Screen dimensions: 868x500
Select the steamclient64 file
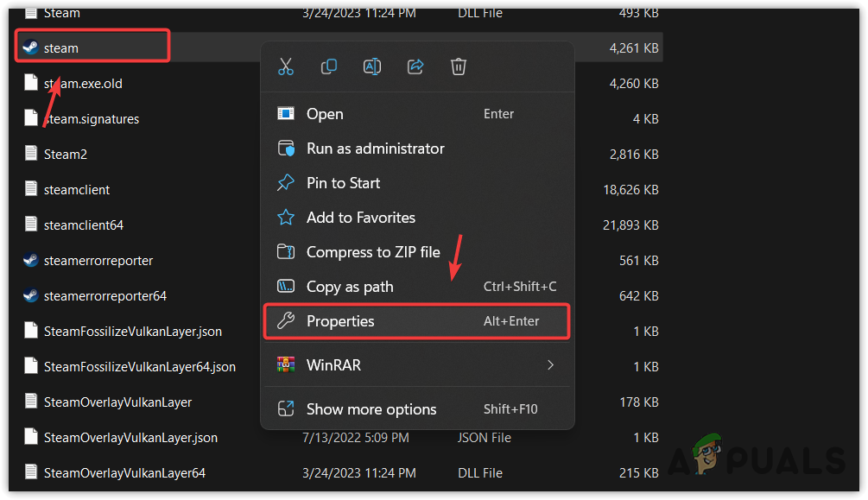coord(84,225)
